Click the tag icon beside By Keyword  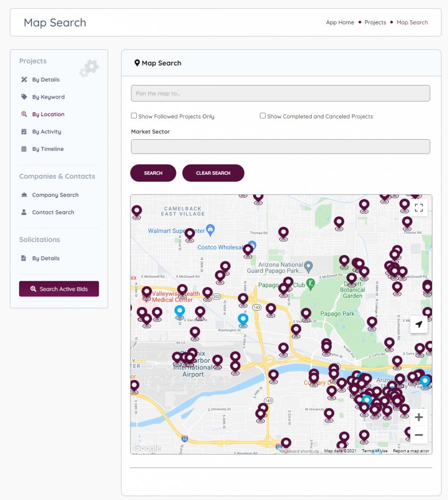tap(24, 97)
